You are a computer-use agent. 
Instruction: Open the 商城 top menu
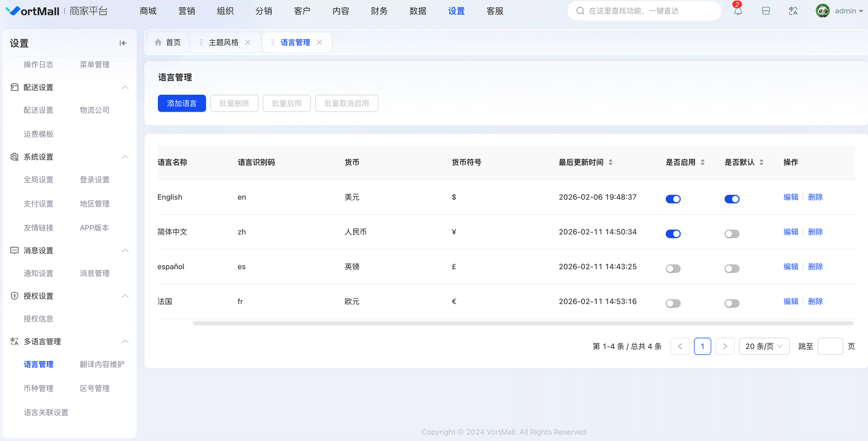[148, 11]
